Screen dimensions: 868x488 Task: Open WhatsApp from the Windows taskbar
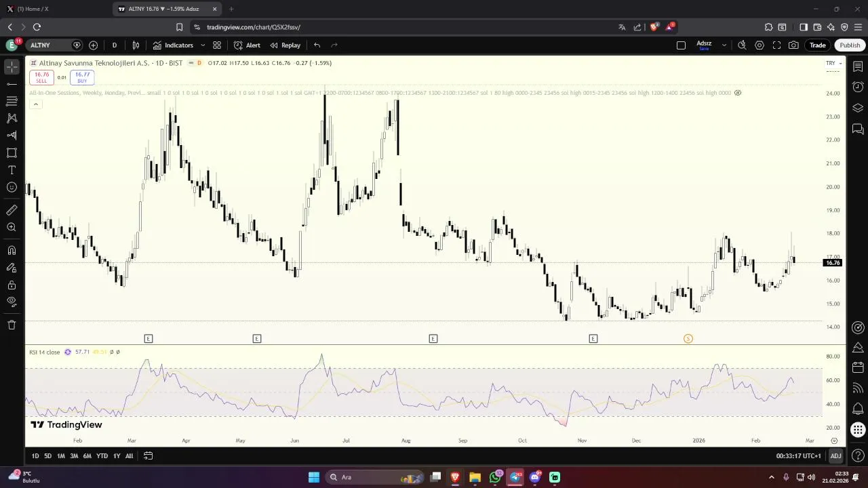(x=495, y=477)
